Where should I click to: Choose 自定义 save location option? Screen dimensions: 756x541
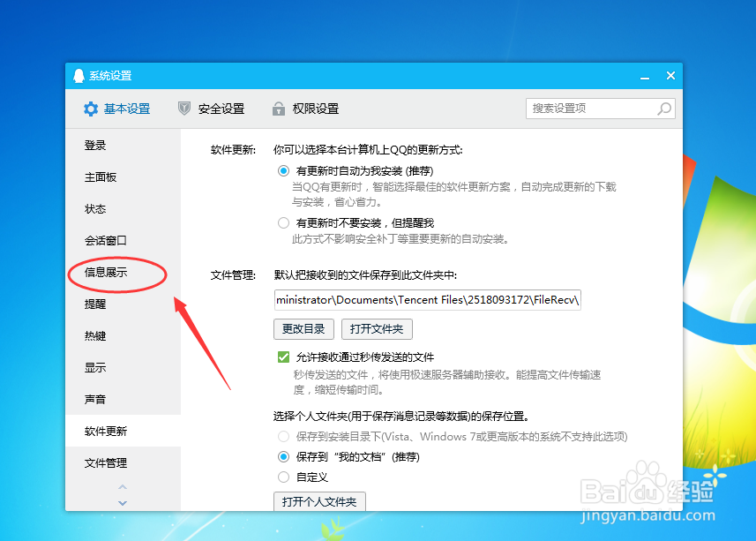283,477
